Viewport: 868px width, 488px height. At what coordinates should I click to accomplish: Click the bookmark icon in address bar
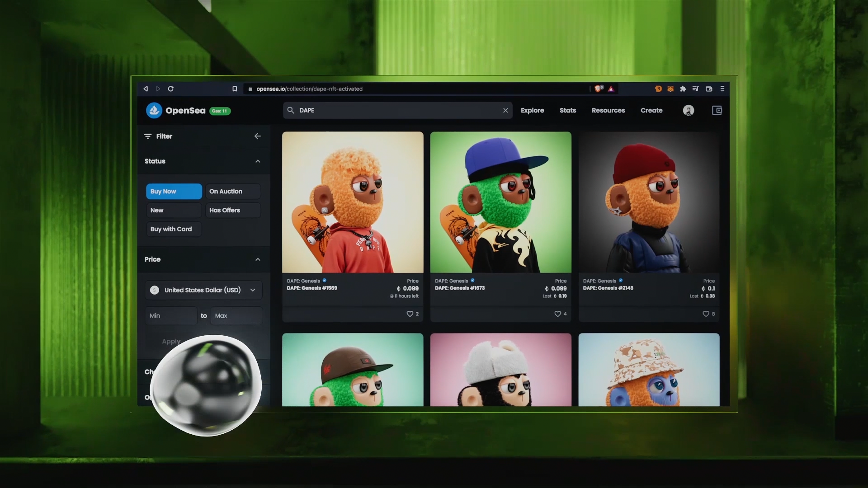pos(235,89)
